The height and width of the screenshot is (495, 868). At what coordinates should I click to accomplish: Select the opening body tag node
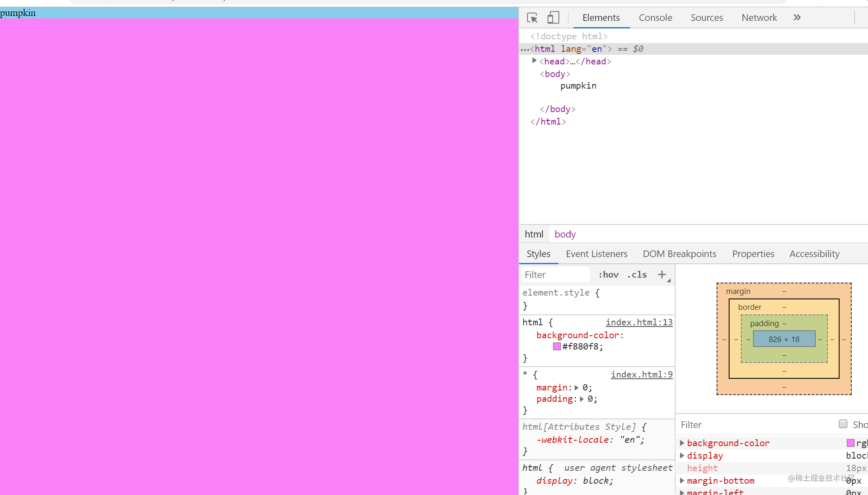click(555, 74)
